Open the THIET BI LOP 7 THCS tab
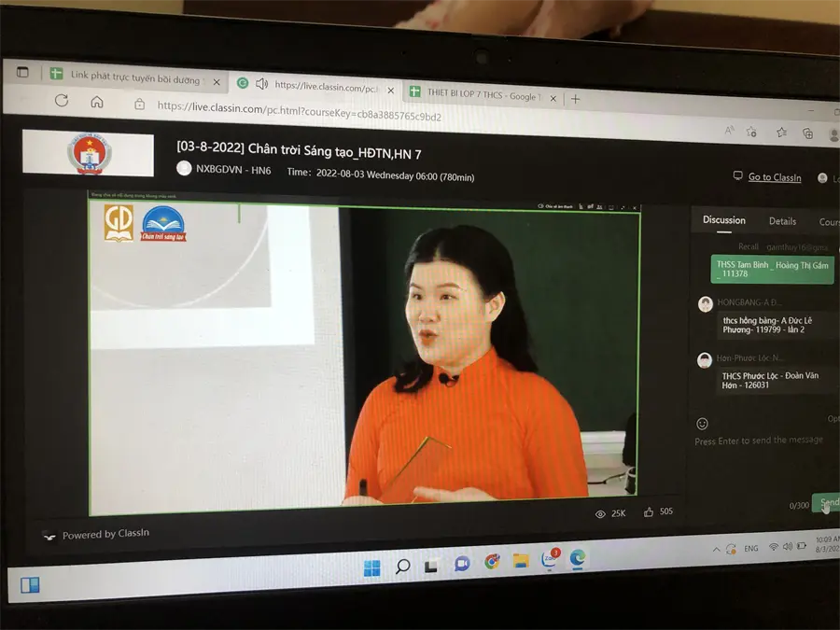The width and height of the screenshot is (840, 630). pyautogui.click(x=481, y=95)
